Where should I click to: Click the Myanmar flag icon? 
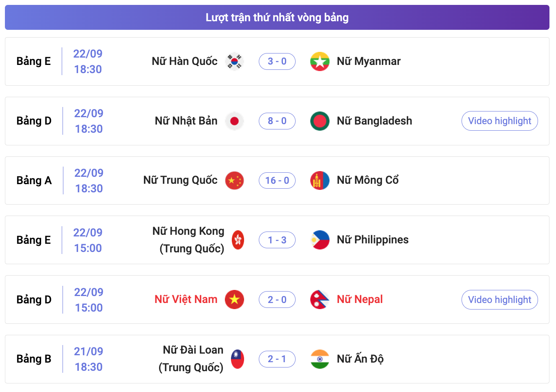320,62
